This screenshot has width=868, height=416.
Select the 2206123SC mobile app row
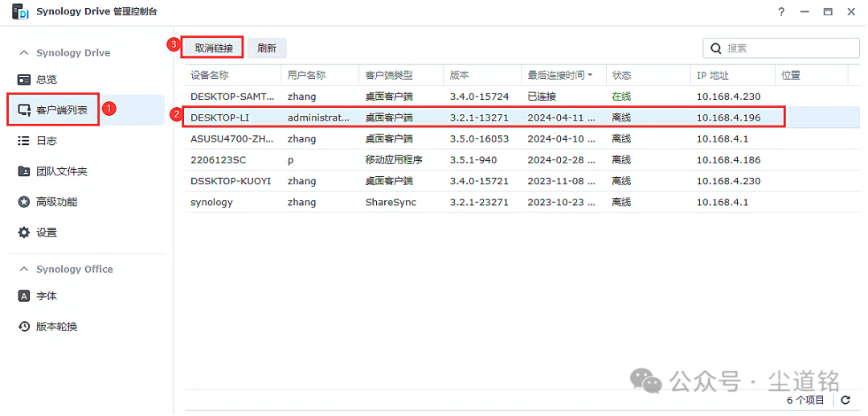tap(482, 160)
